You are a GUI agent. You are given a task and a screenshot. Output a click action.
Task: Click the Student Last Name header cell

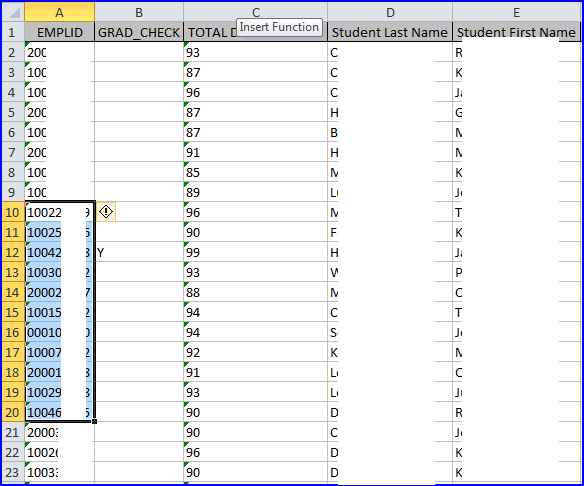pyautogui.click(x=390, y=32)
